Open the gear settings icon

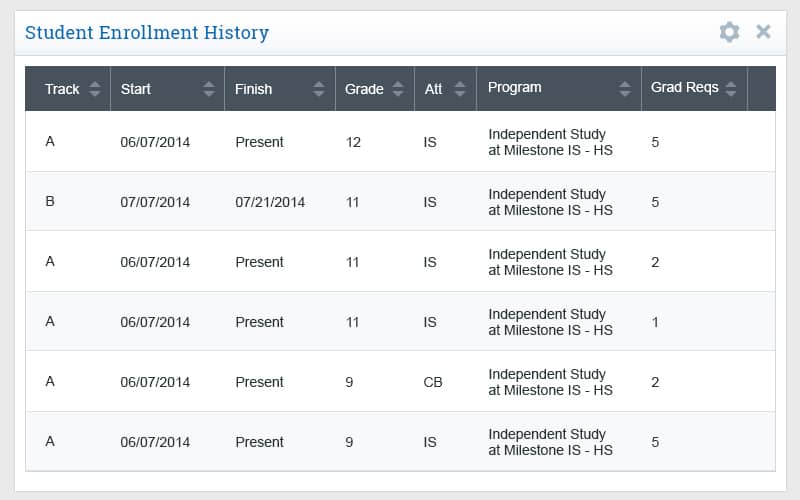729,32
